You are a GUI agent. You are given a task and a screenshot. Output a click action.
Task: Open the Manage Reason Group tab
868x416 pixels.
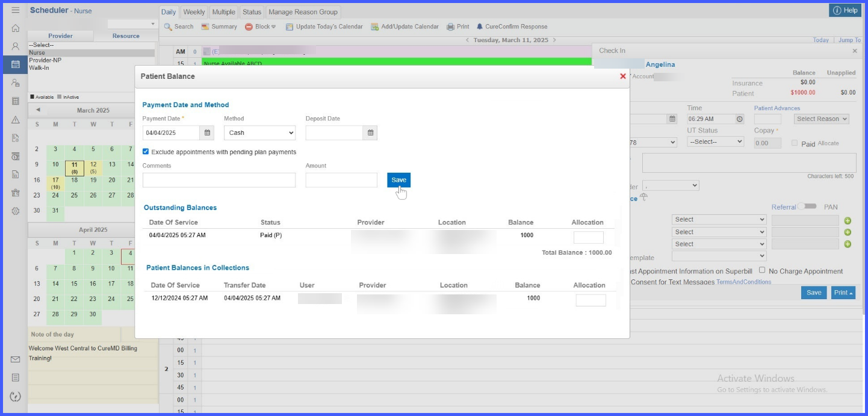click(x=303, y=12)
